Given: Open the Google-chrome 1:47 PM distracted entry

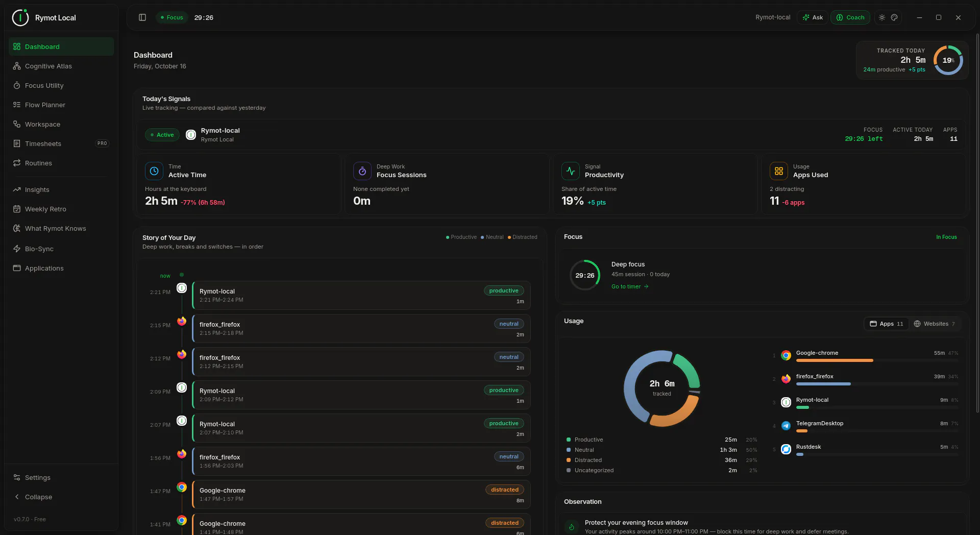Looking at the screenshot, I should (361, 494).
